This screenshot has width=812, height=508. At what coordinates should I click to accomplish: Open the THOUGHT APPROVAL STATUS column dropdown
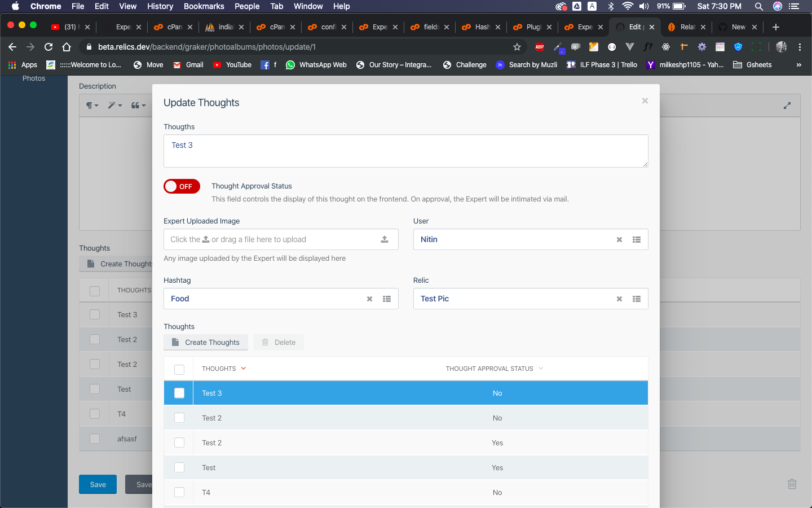pyautogui.click(x=541, y=368)
